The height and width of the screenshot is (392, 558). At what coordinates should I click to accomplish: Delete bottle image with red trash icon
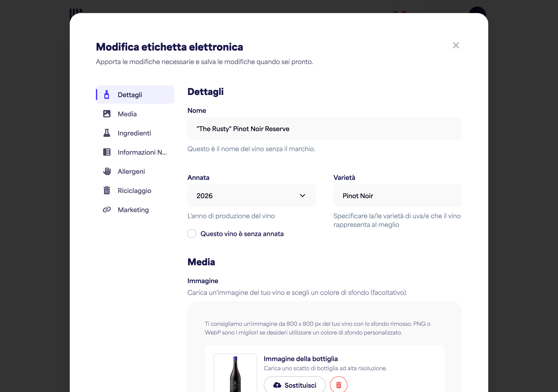tap(339, 385)
